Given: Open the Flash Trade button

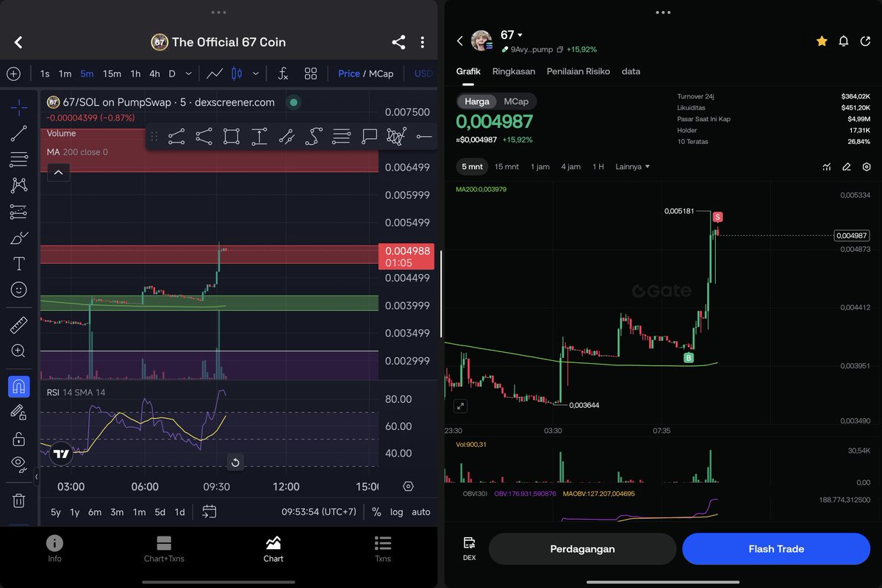Looking at the screenshot, I should [x=776, y=549].
